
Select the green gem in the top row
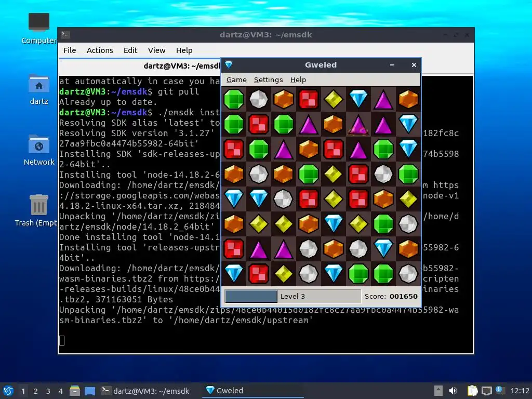tap(234, 99)
